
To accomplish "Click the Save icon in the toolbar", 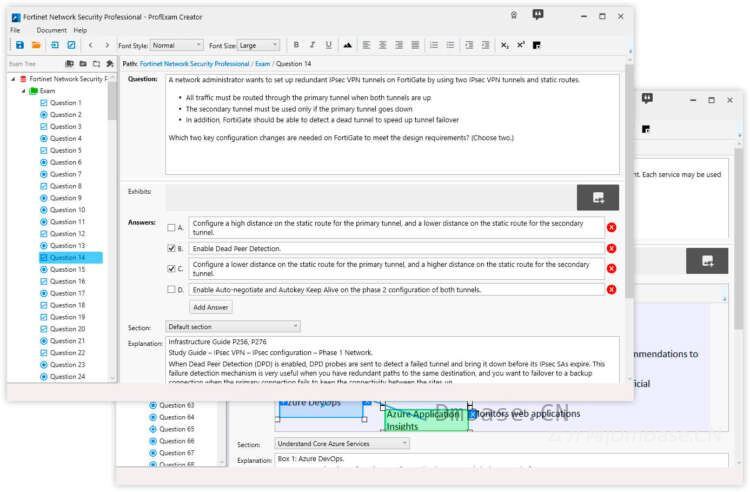I will (20, 45).
